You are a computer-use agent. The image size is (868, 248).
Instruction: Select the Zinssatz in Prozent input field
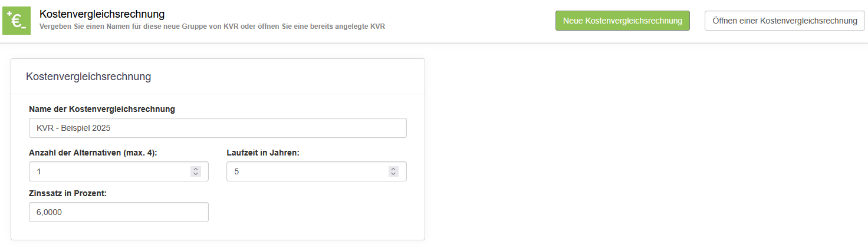119,212
